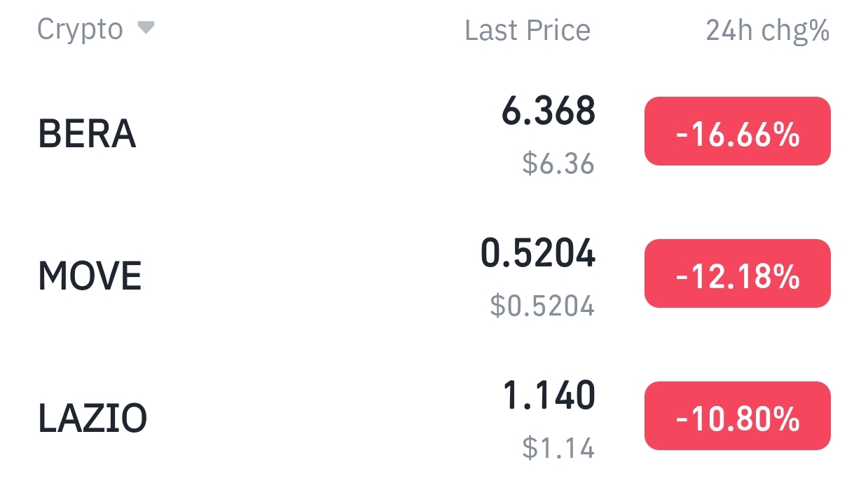Open the Crypto sort dropdown arrow
Screen dimensions: 868x488
point(146,28)
